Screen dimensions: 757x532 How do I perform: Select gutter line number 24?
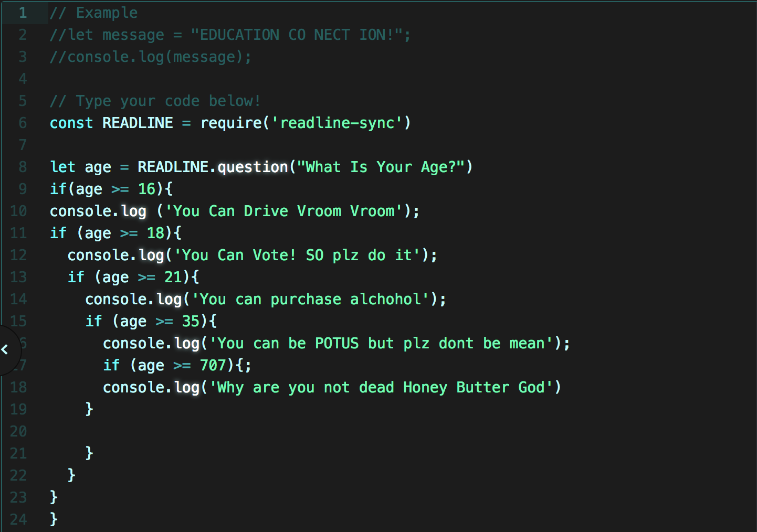point(18,519)
